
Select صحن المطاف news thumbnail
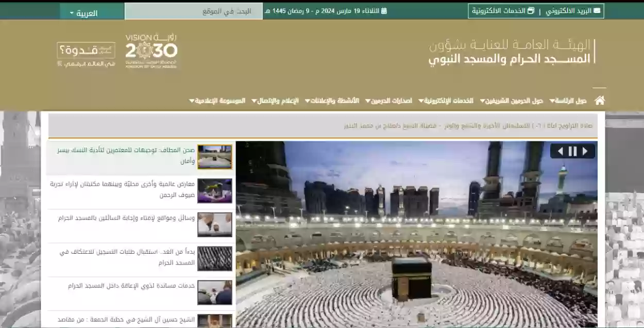tap(215, 157)
